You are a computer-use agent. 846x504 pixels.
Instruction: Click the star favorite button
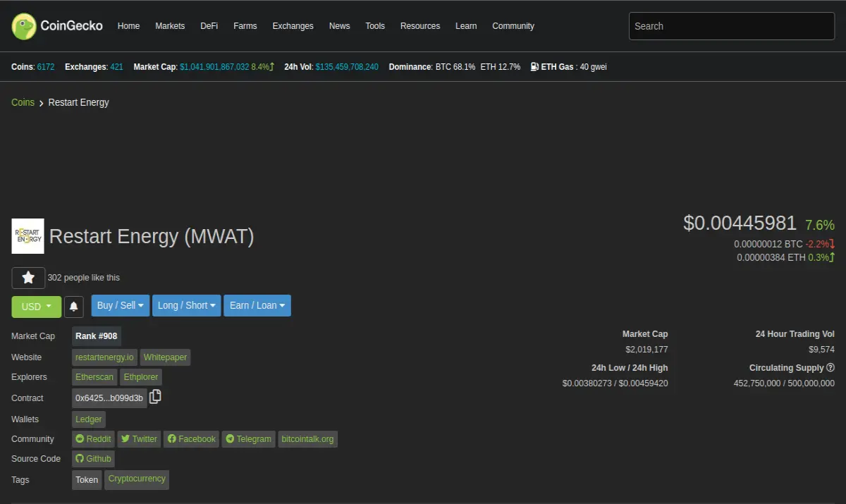point(28,278)
